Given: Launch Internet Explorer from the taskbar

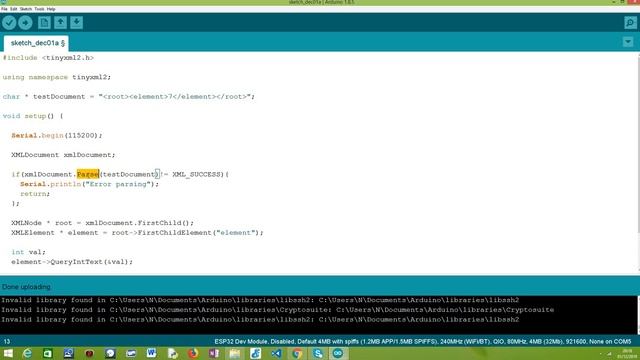Looking at the screenshot, I should 27,353.
